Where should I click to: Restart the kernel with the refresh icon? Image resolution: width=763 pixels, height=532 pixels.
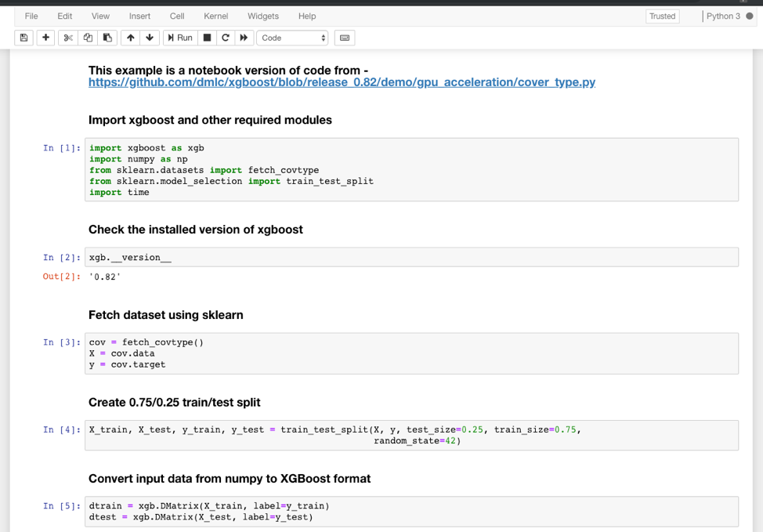click(x=225, y=37)
